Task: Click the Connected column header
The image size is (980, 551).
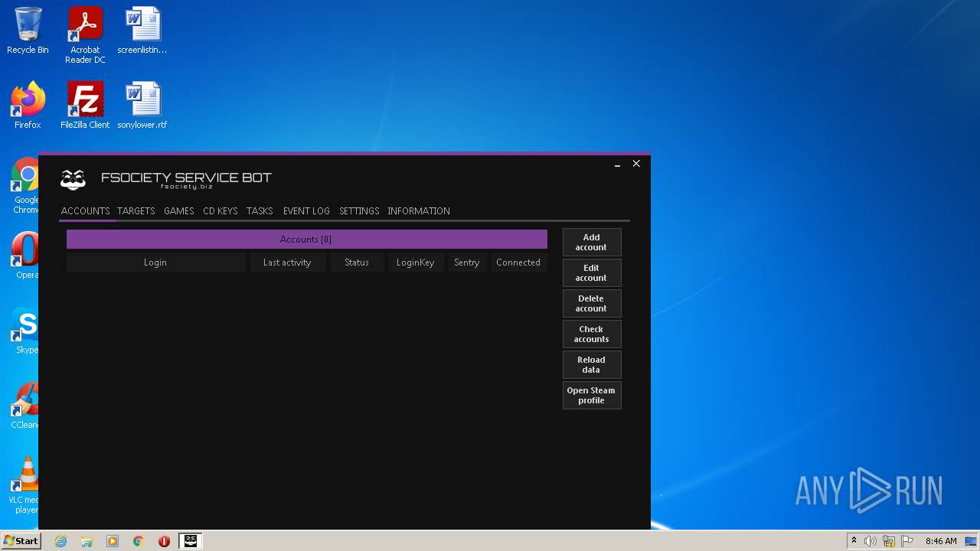Action: (519, 262)
